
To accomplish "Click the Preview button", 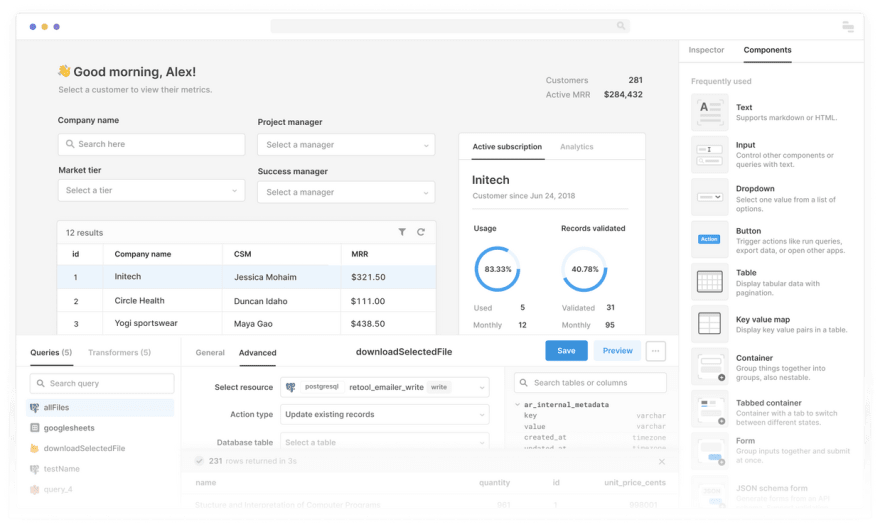I will (x=617, y=351).
